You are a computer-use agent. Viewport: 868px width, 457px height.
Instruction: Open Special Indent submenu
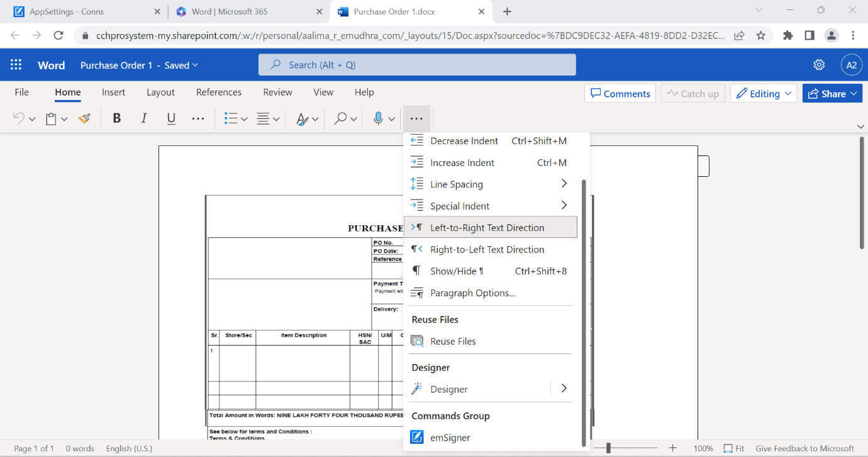pyautogui.click(x=491, y=206)
